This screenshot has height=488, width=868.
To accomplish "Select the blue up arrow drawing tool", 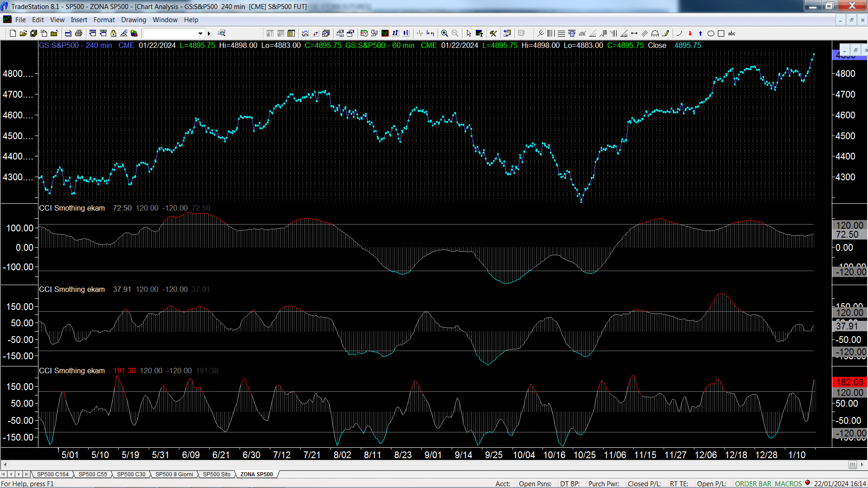I will [700, 33].
